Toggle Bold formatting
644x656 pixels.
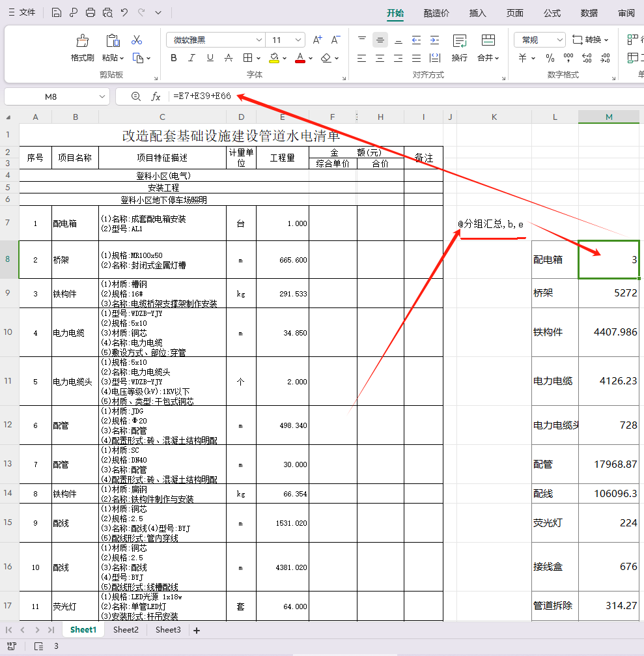pos(174,58)
